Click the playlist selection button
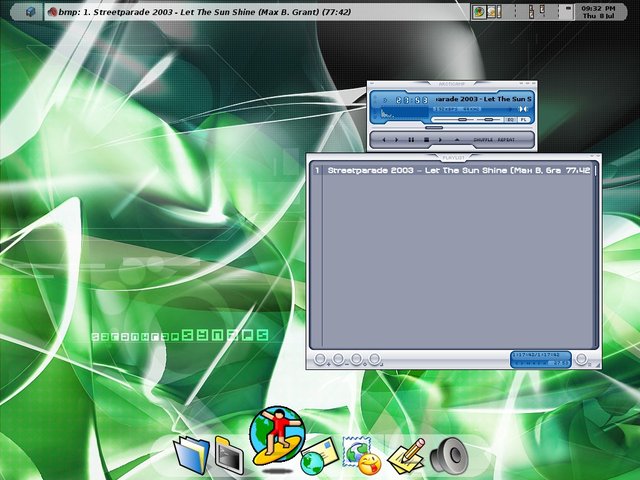640x480 pixels. [356, 359]
